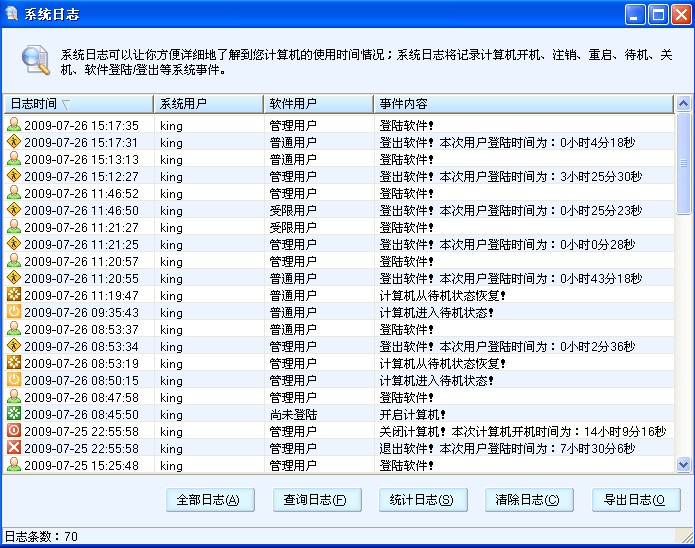Click green startup icon at 08:45:50
The image size is (695, 548).
14,414
